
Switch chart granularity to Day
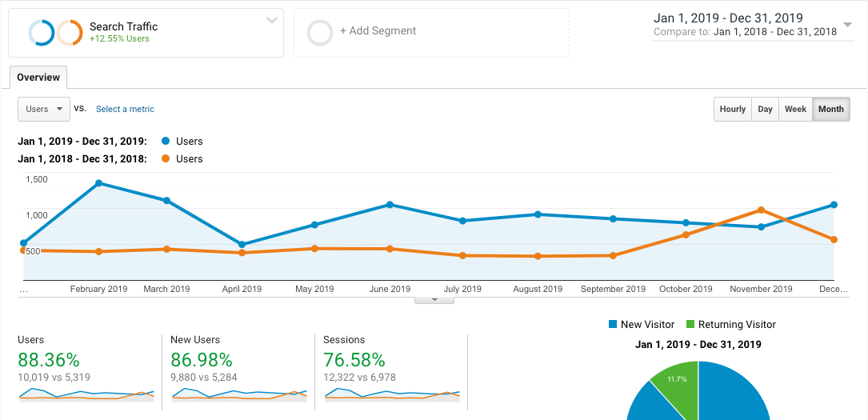point(765,109)
